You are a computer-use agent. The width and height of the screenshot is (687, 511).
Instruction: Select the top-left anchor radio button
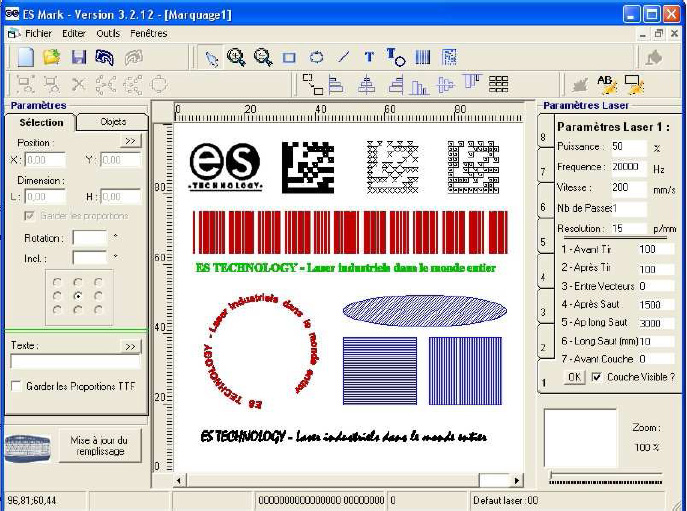[57, 282]
